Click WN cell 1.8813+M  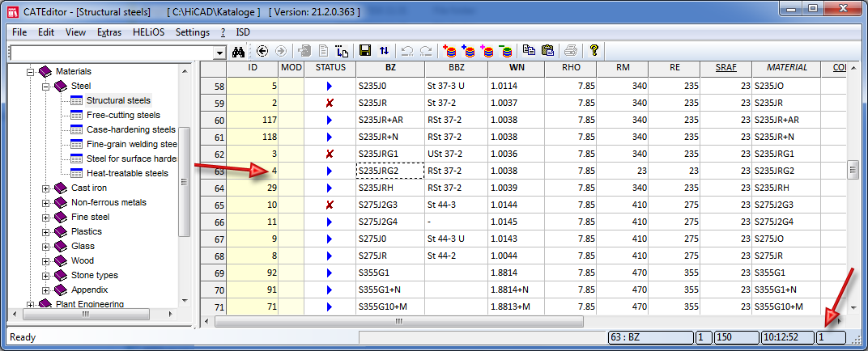click(517, 307)
